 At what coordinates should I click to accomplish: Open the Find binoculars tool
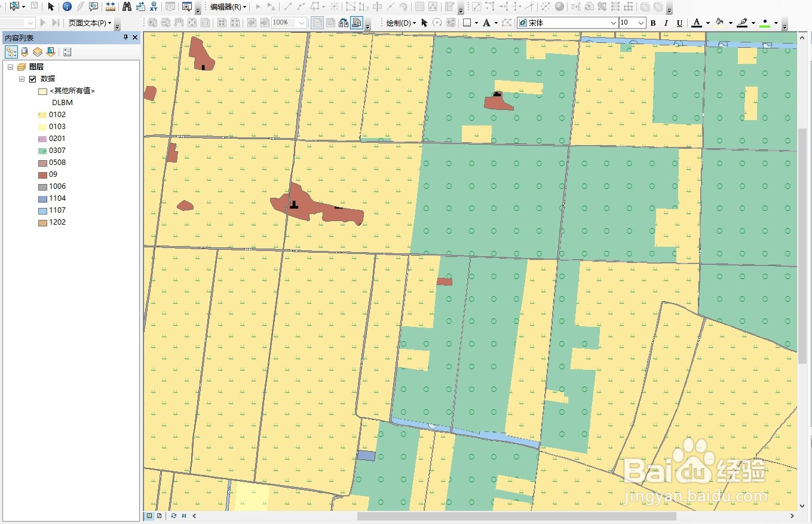coord(127,7)
